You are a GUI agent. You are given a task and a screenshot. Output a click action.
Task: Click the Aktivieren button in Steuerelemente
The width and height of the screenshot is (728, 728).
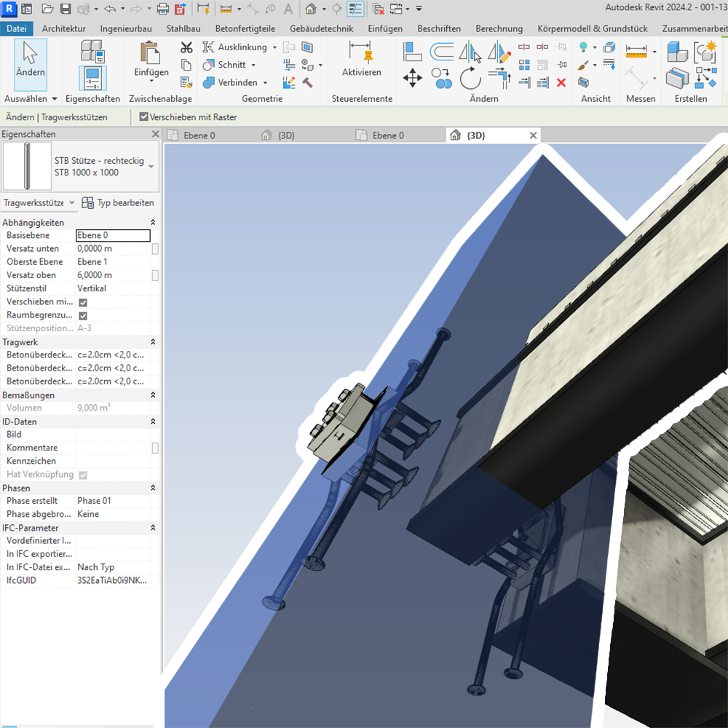[362, 58]
